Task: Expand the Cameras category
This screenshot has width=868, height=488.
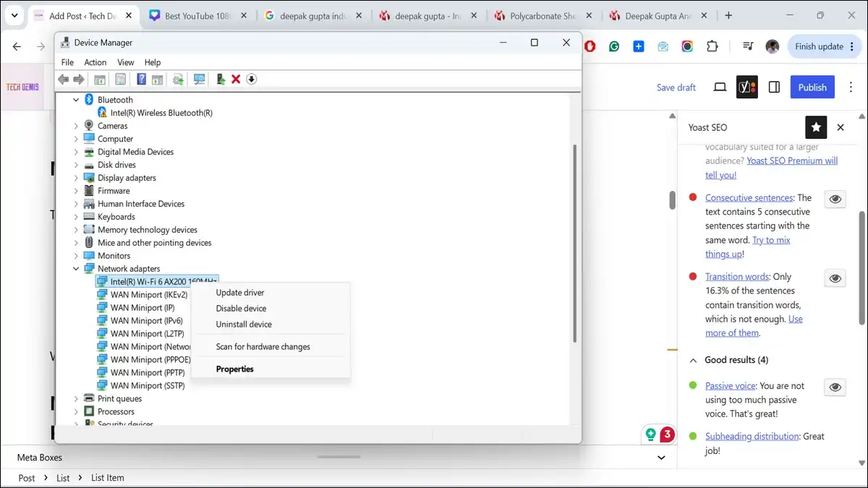Action: pos(76,126)
